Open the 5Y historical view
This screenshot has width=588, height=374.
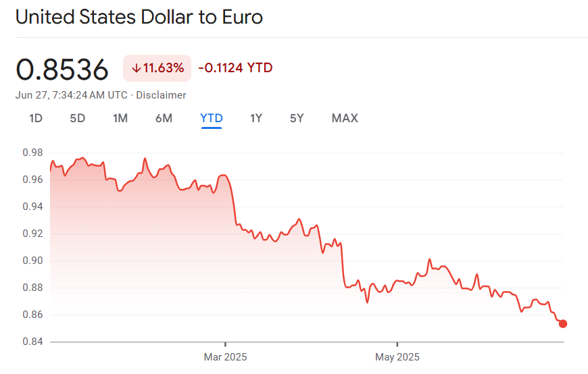coord(297,119)
